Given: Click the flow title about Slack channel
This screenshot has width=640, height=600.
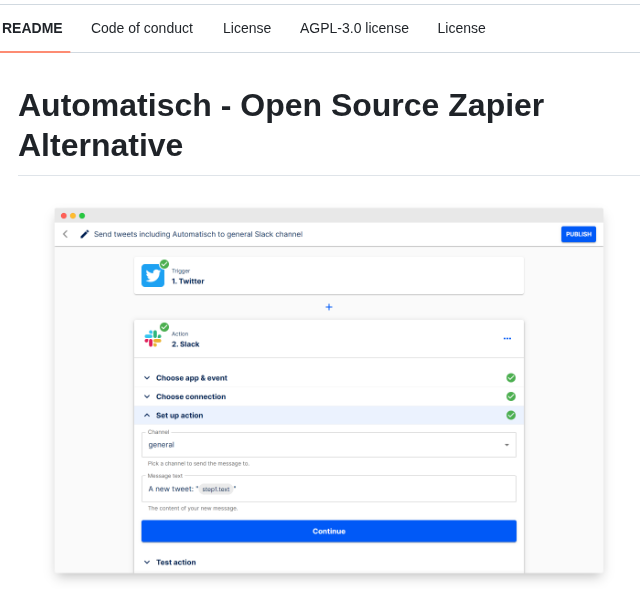Looking at the screenshot, I should tap(198, 234).
